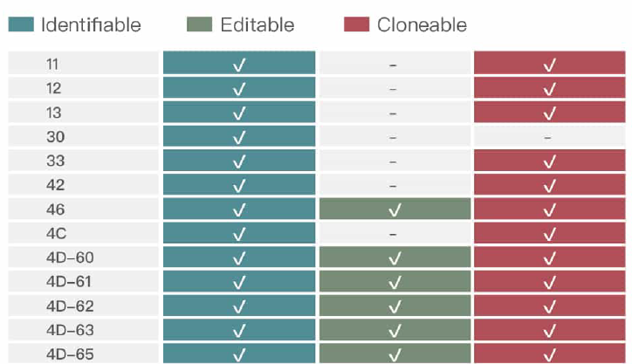Select the Cloneable legend label
The width and height of the screenshot is (632, 364).
click(x=422, y=25)
